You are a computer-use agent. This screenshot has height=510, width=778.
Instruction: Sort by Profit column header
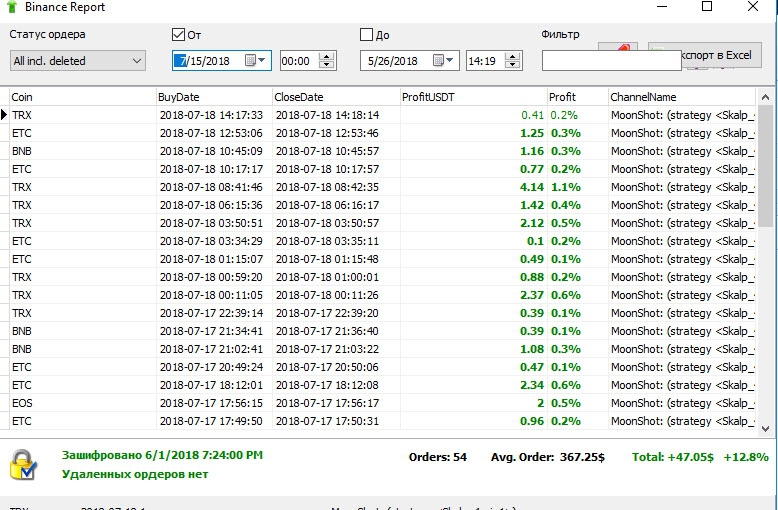577,97
